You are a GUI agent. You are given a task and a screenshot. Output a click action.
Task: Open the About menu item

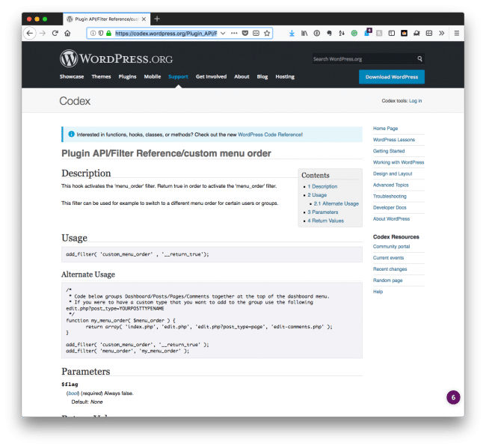pos(242,76)
